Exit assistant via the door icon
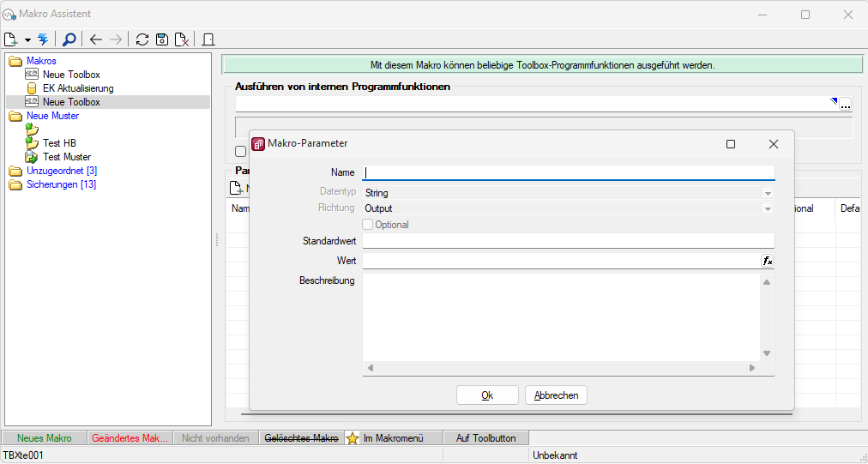This screenshot has width=868, height=464. pyautogui.click(x=208, y=39)
